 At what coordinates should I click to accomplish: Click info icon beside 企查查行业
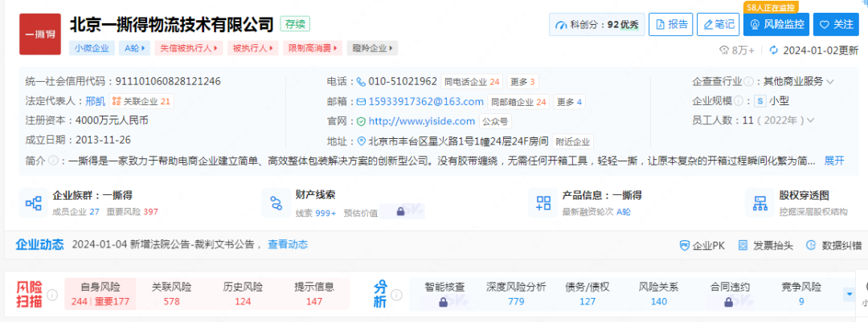point(748,82)
